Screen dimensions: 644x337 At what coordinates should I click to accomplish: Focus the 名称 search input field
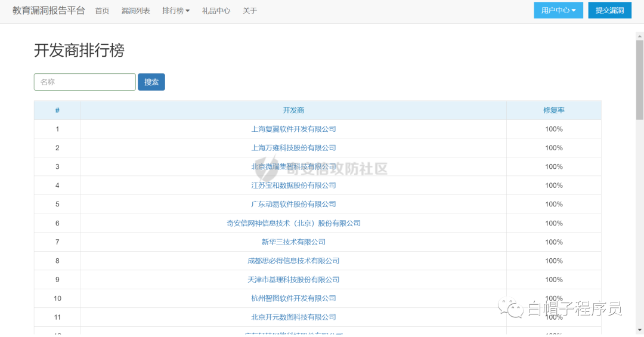(x=85, y=82)
